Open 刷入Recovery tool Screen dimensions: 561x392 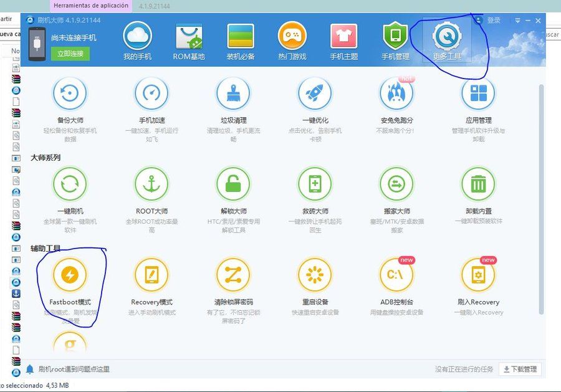[x=478, y=275]
